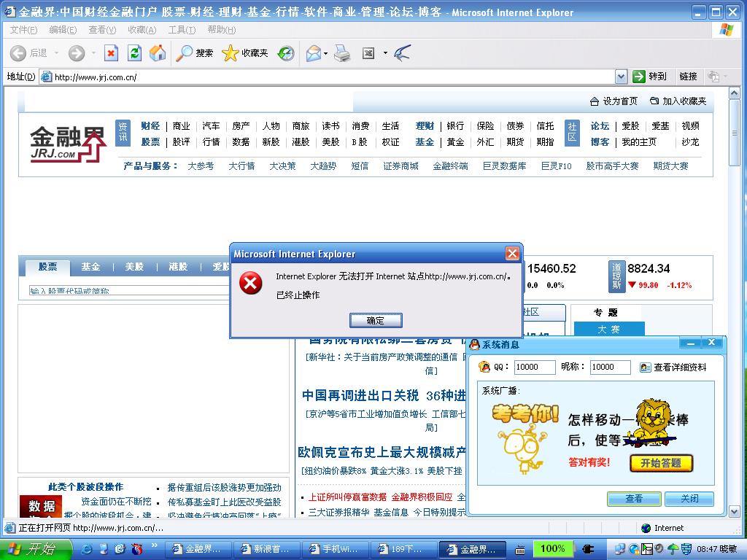Click the JRJ.com 金融界 logo
Image resolution: width=747 pixels, height=560 pixels.
[68, 144]
